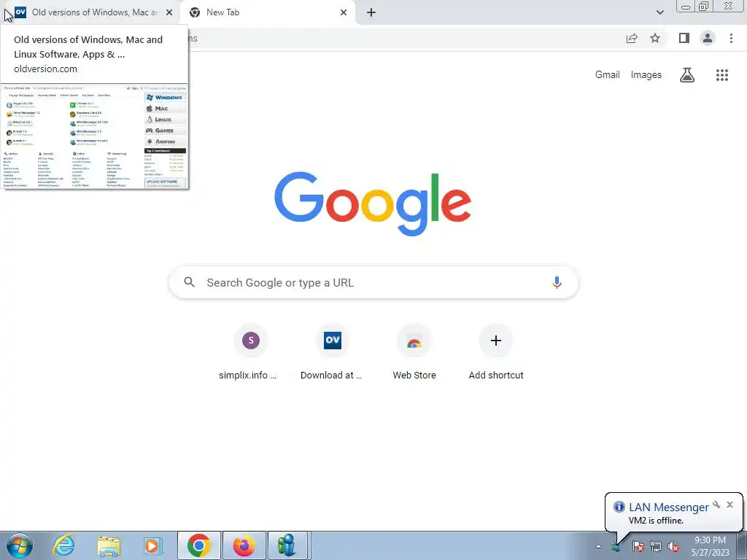Share this page icon in address bar

632,38
